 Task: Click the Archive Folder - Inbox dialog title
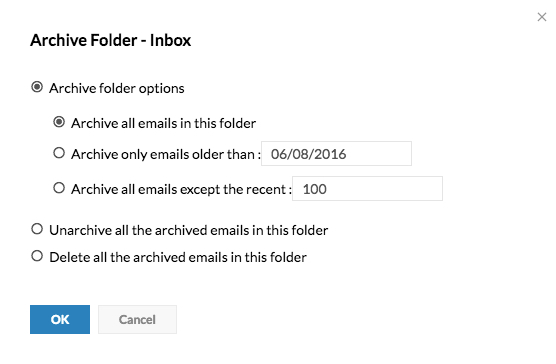click(x=111, y=40)
